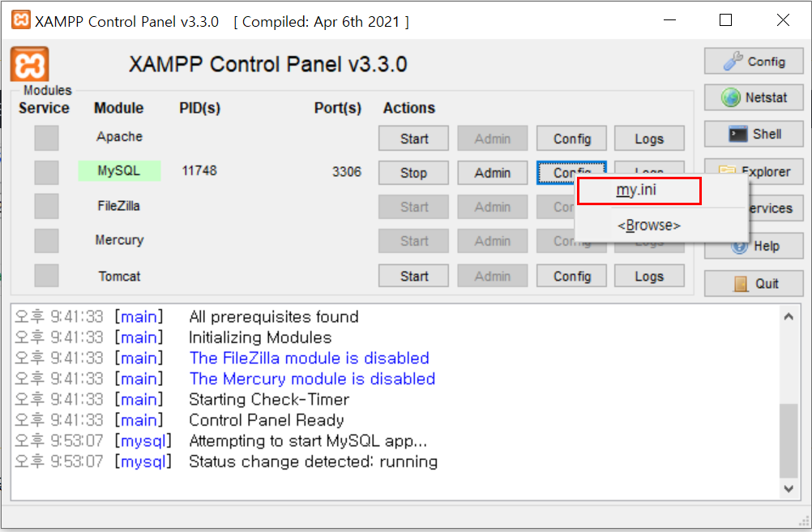The image size is (812, 532).
Task: Click the Tomcat module label
Action: [119, 276]
